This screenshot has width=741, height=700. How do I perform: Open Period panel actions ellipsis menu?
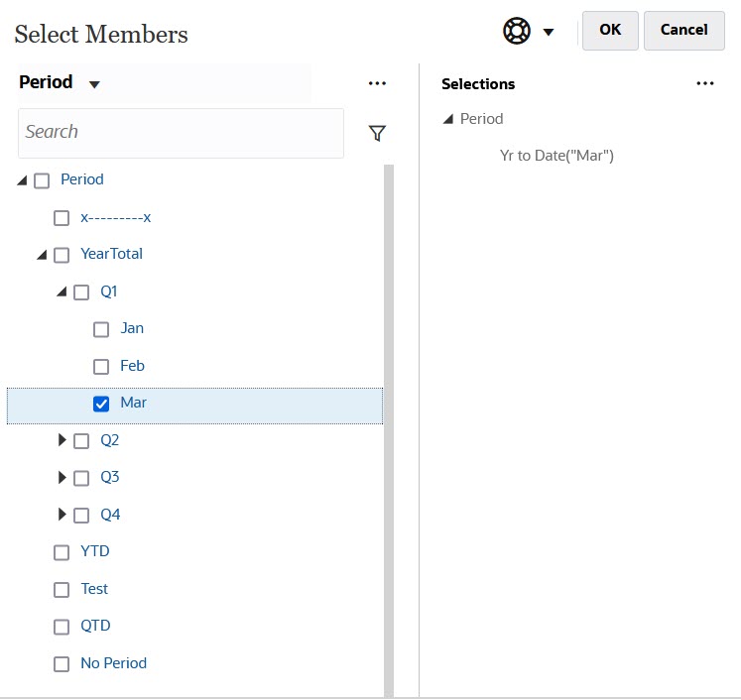(x=377, y=83)
